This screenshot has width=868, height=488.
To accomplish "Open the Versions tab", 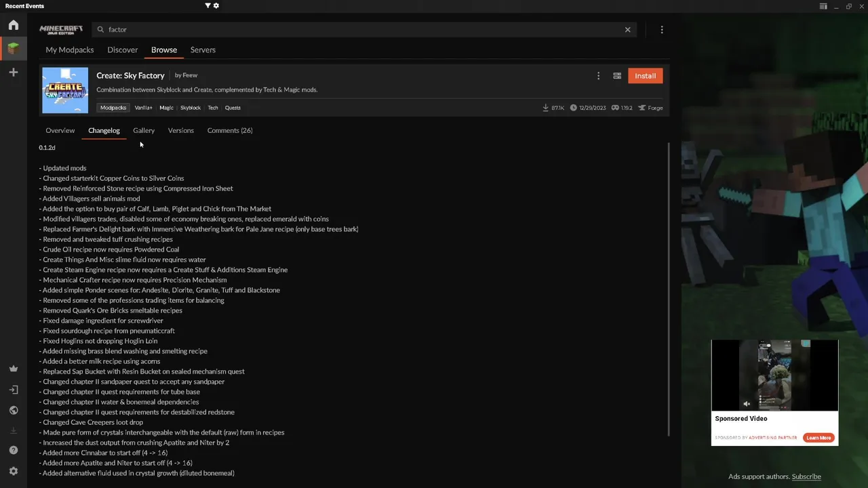I will tap(181, 130).
